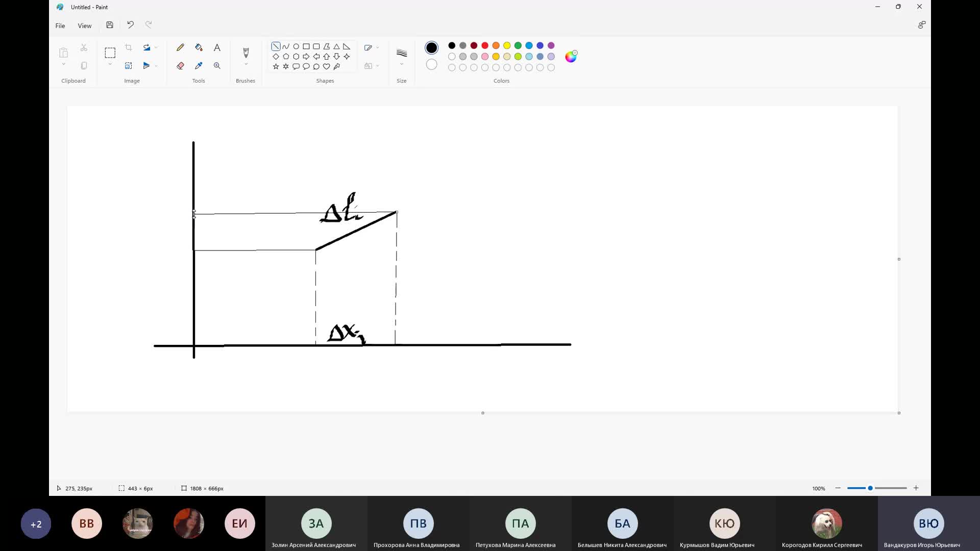Pick the purple color swatch
This screenshot has height=551, width=980.
551,45
